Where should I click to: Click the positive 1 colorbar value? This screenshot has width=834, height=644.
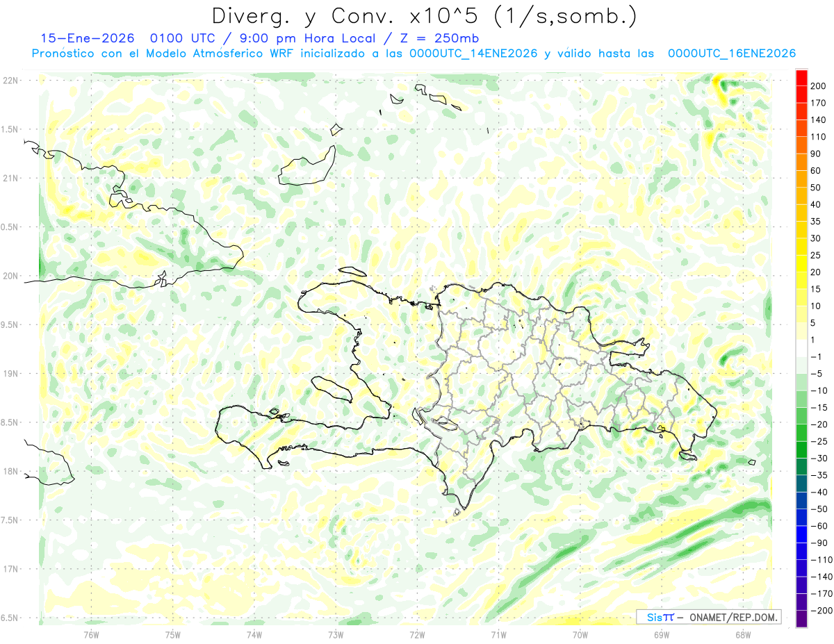click(x=813, y=340)
